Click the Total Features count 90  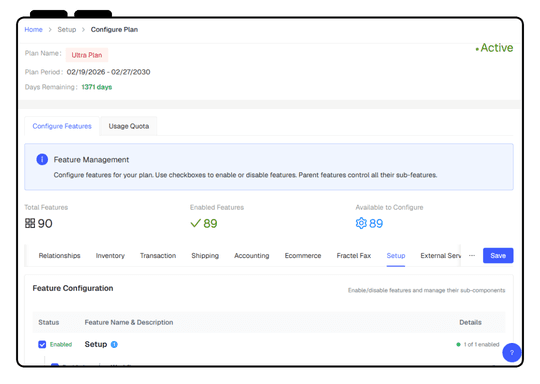coord(45,224)
